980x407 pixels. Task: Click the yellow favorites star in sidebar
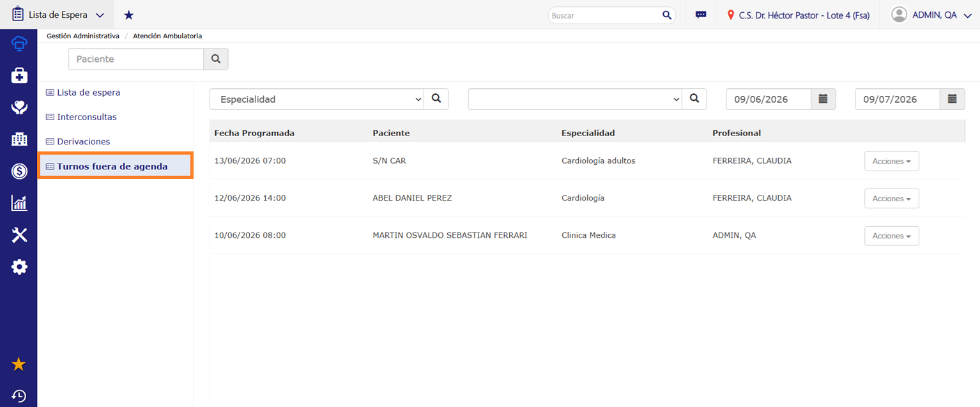[19, 364]
